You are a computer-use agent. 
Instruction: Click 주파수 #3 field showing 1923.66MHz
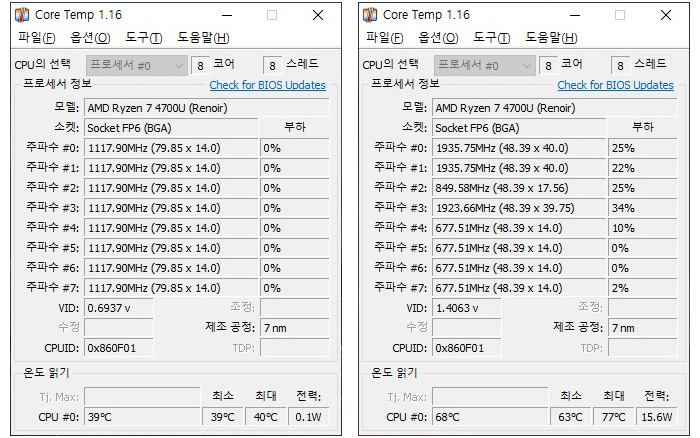[x=519, y=208]
